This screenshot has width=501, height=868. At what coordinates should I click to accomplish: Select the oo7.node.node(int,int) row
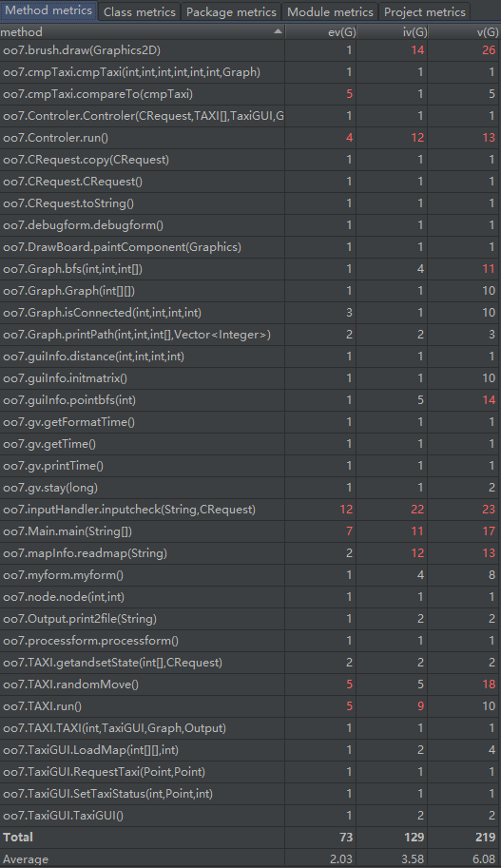click(250, 597)
